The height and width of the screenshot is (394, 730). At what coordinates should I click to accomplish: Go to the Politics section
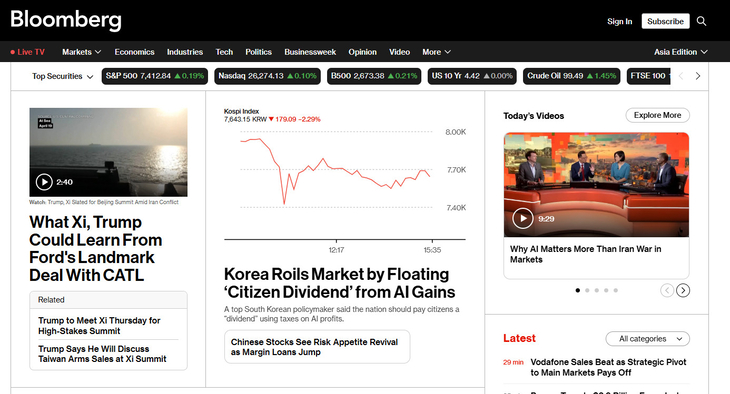258,52
